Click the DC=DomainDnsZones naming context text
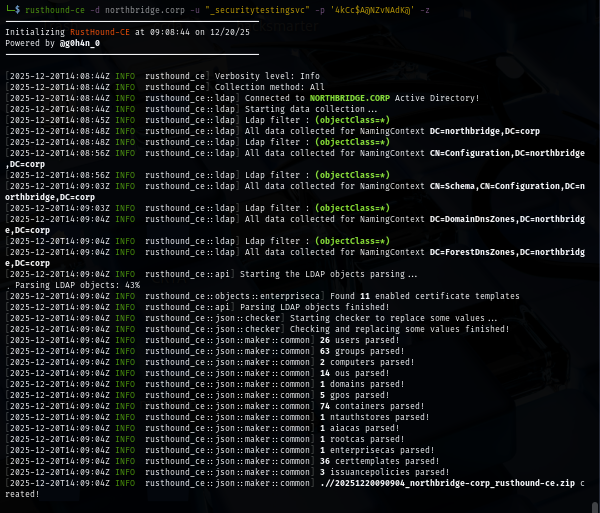The height and width of the screenshot is (513, 600). 507,219
